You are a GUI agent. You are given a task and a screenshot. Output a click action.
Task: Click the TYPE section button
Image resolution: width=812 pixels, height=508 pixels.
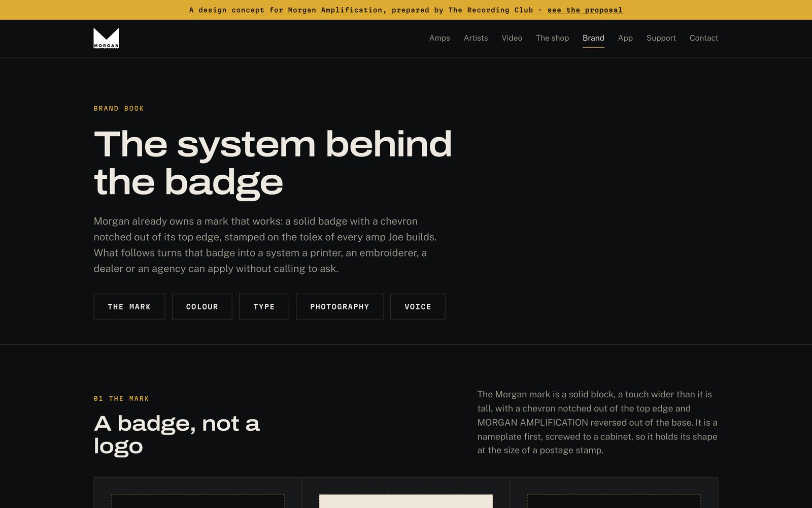click(264, 306)
